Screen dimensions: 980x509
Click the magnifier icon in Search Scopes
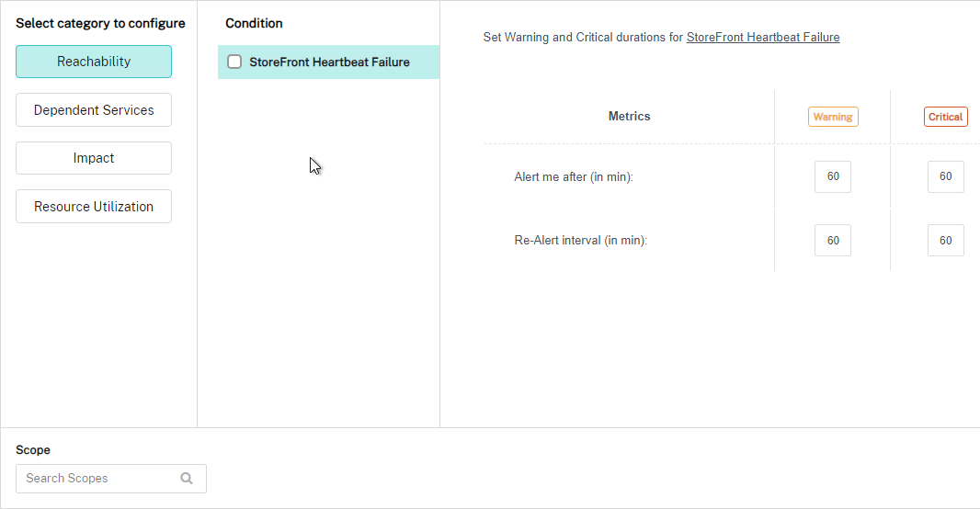point(187,479)
